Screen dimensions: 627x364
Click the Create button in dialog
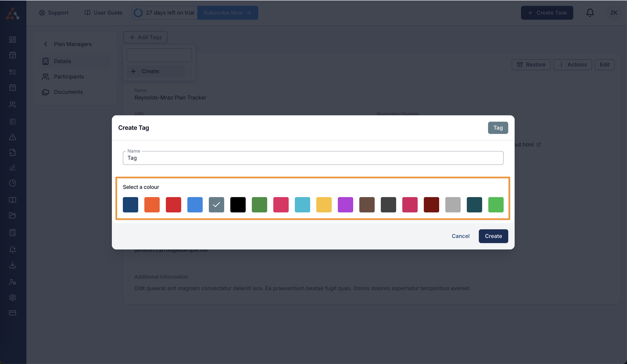[493, 236]
